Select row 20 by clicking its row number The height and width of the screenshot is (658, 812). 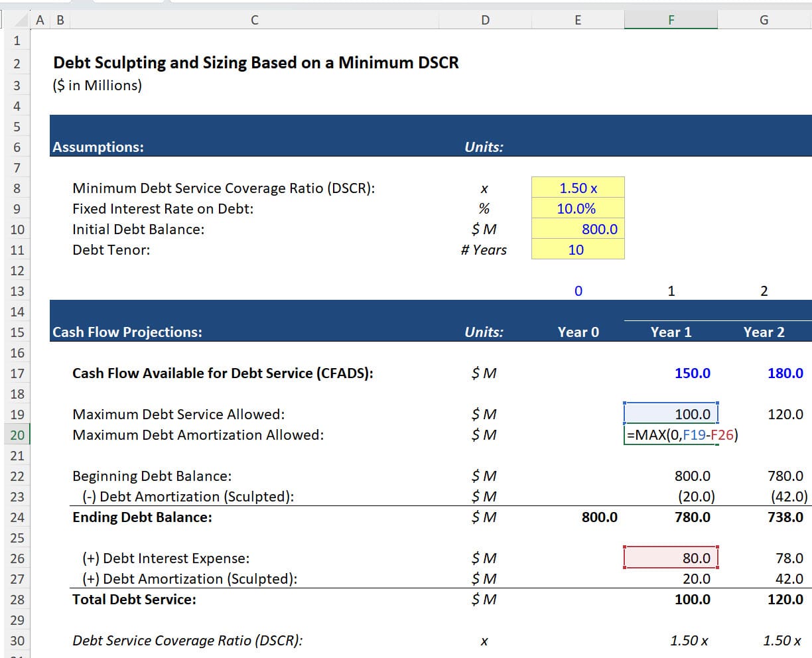coord(17,434)
